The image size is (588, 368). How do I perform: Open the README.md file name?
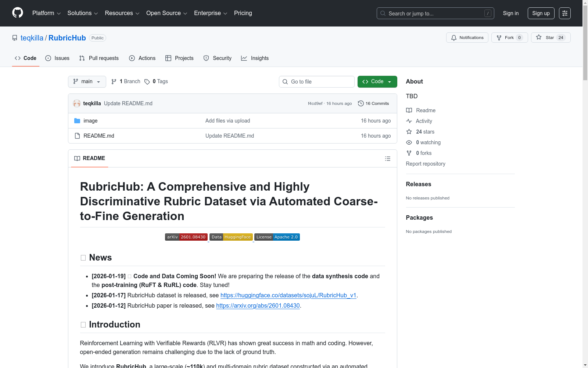coord(99,136)
